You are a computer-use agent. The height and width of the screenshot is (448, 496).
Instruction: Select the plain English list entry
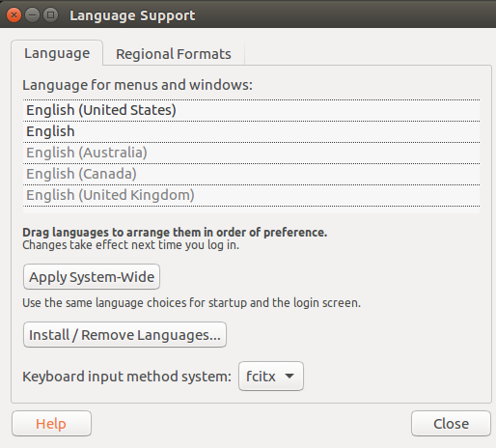[x=251, y=131]
